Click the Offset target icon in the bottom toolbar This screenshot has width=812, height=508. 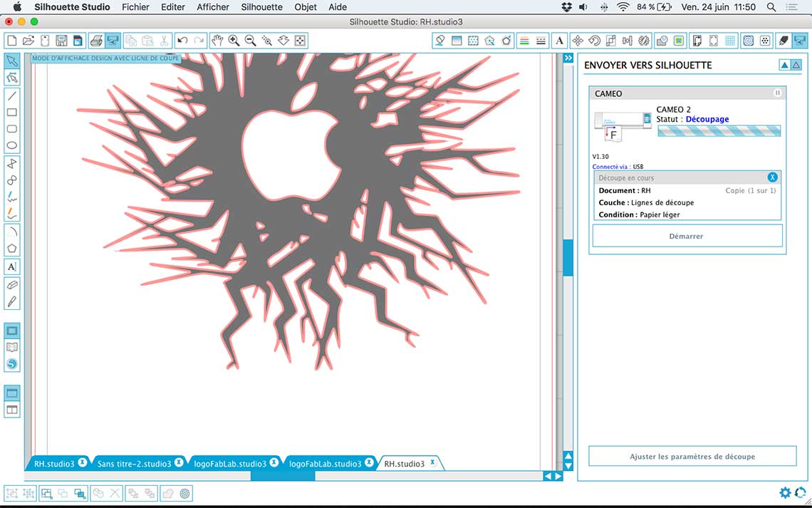click(185, 494)
